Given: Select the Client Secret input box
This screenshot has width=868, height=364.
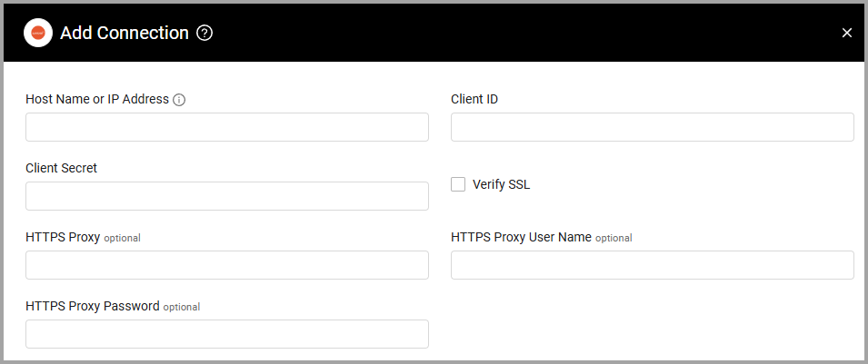Looking at the screenshot, I should 227,196.
